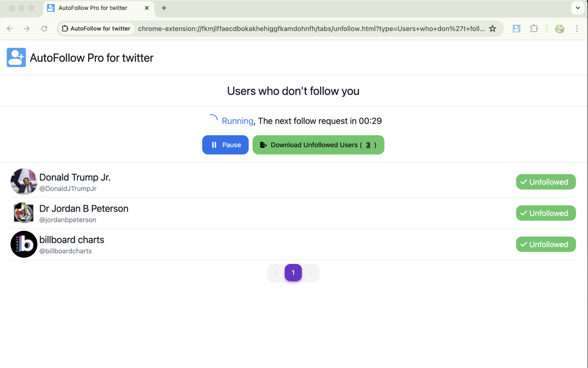The width and height of the screenshot is (588, 368).
Task: Go to the next page of results
Action: click(x=311, y=273)
